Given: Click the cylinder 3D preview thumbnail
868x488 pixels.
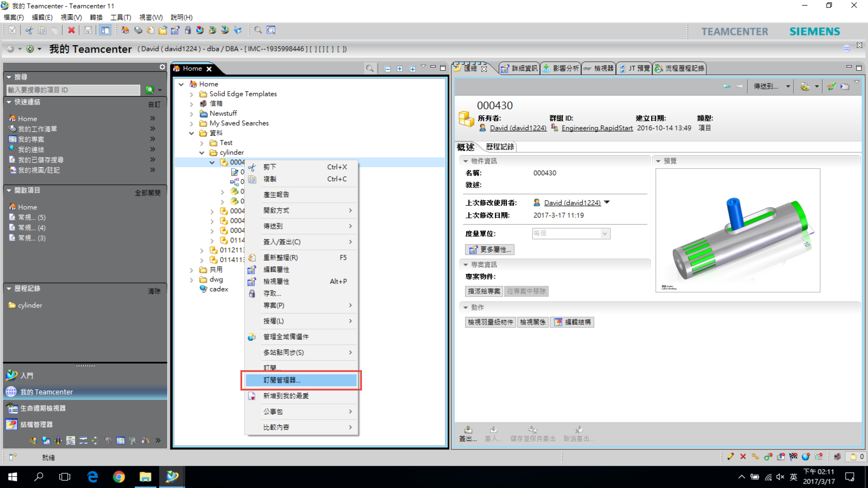Looking at the screenshot, I should 738,230.
